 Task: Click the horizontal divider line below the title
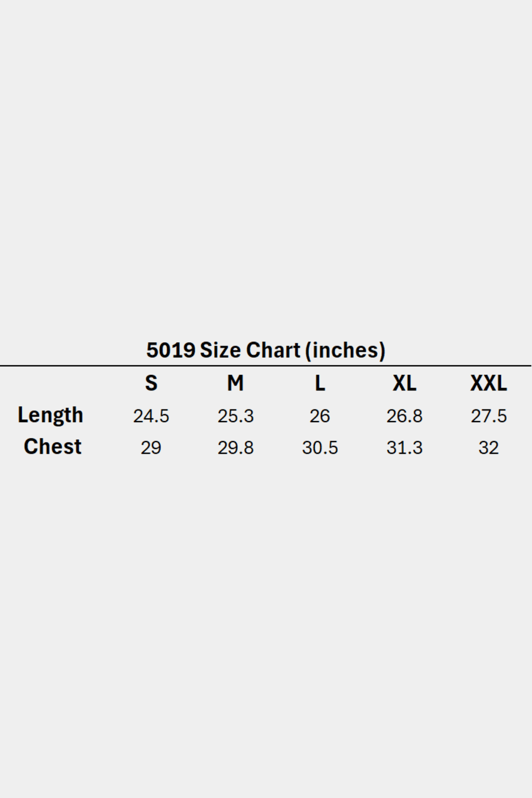pyautogui.click(x=266, y=366)
